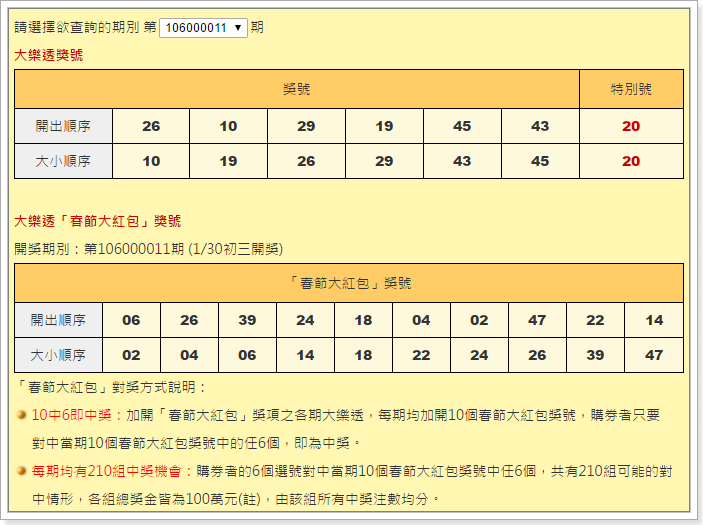Click the 大樂透「春節大紅包」獎號 red heading
Viewport: 703px width, 525px height.
(98, 221)
